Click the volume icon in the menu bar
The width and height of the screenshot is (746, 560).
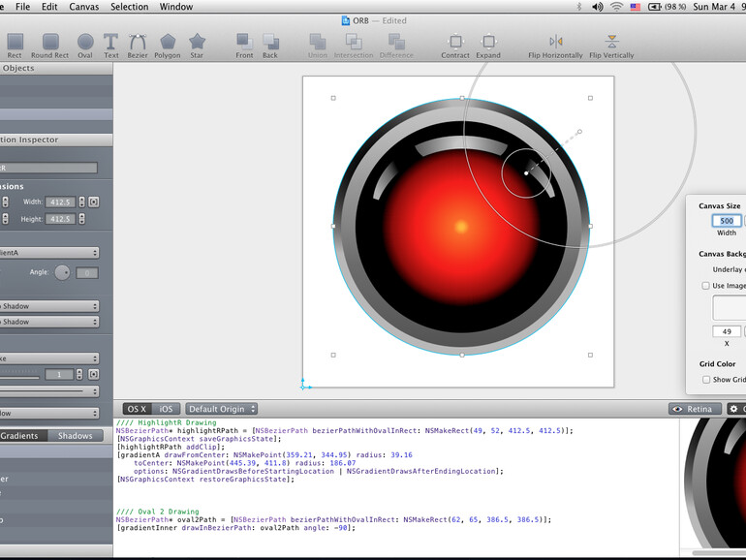click(x=597, y=7)
